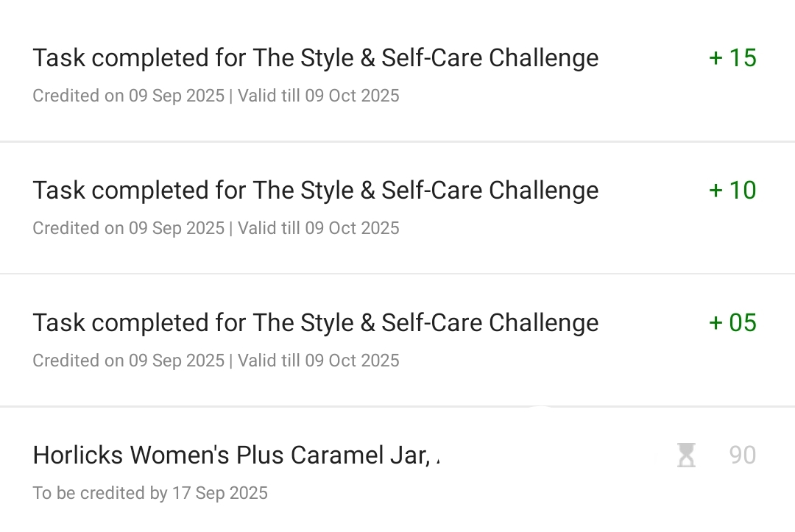The height and width of the screenshot is (532, 795).
Task: Tap the green plus sign beside 10
Action: point(715,191)
